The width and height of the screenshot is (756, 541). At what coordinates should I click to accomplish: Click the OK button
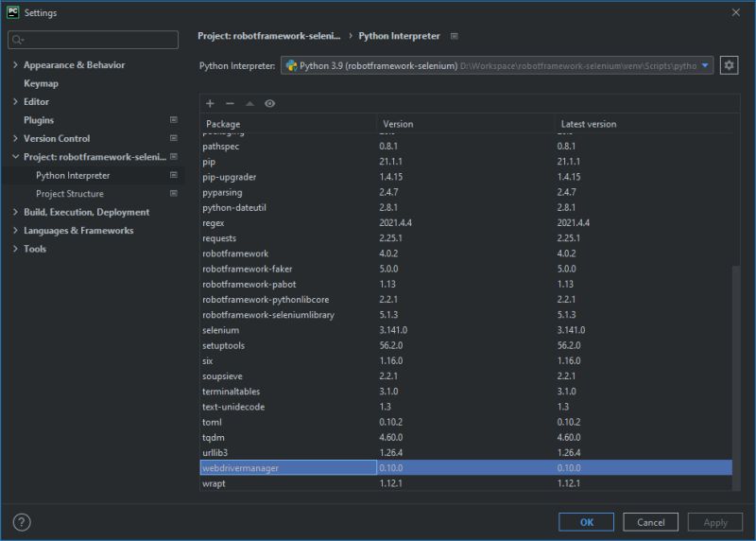click(586, 522)
